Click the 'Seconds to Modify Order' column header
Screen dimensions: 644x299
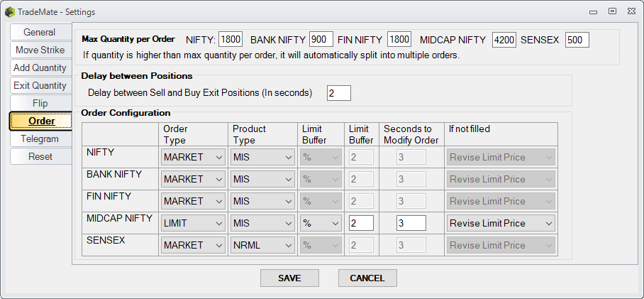point(411,134)
